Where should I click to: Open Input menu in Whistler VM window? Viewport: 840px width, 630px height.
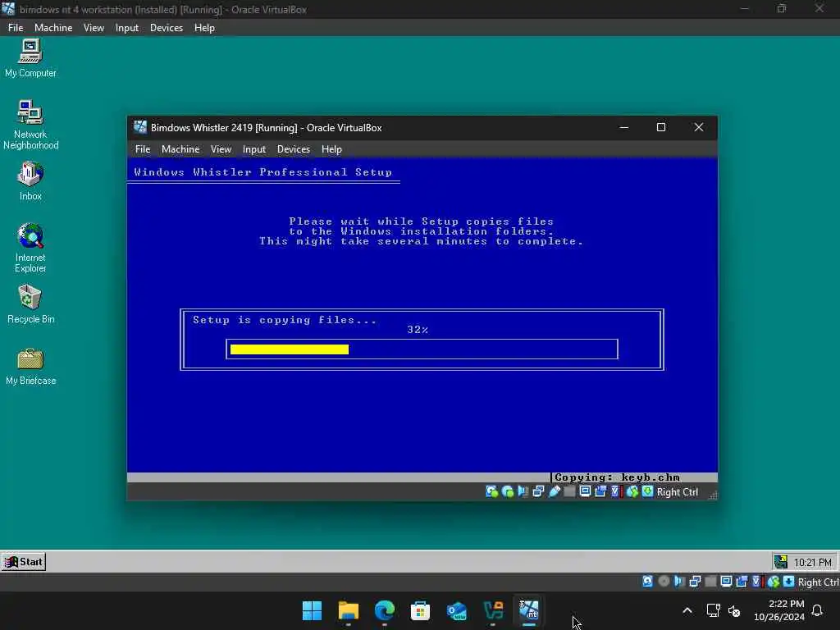coord(254,149)
